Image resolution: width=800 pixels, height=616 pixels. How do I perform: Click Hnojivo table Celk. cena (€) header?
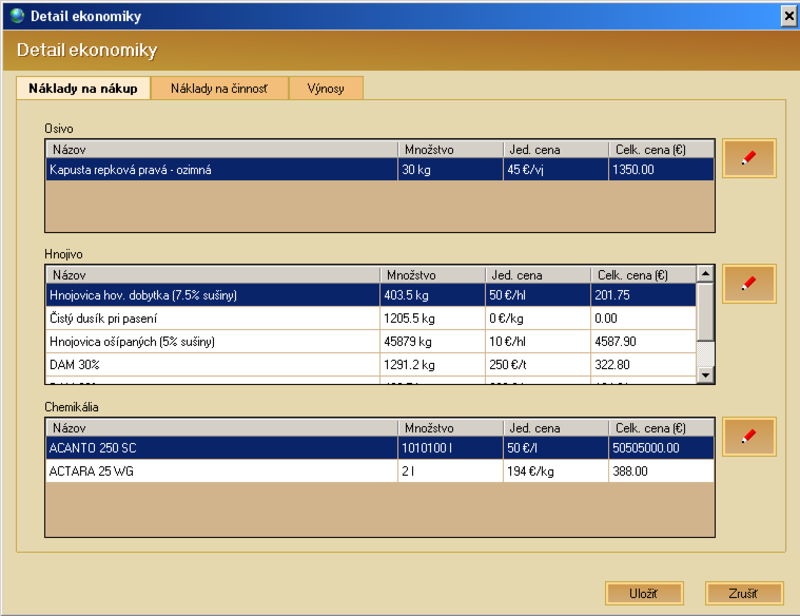coord(643,275)
